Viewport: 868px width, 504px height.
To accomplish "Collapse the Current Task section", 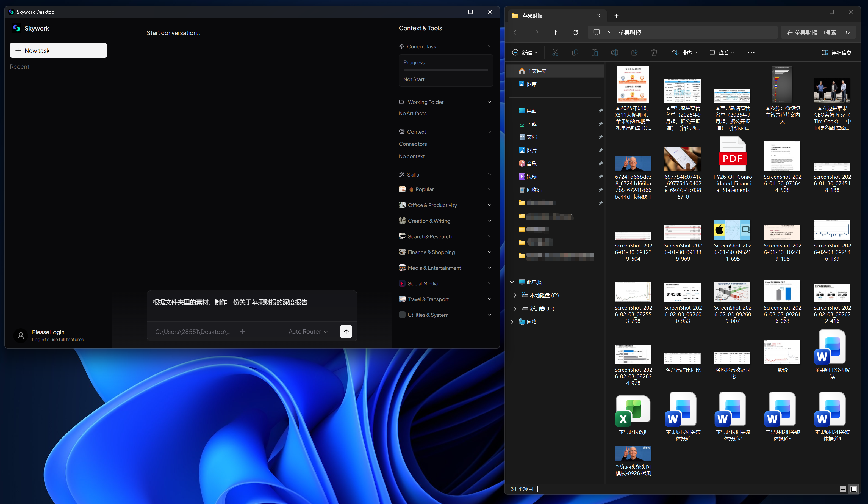I will coord(489,46).
